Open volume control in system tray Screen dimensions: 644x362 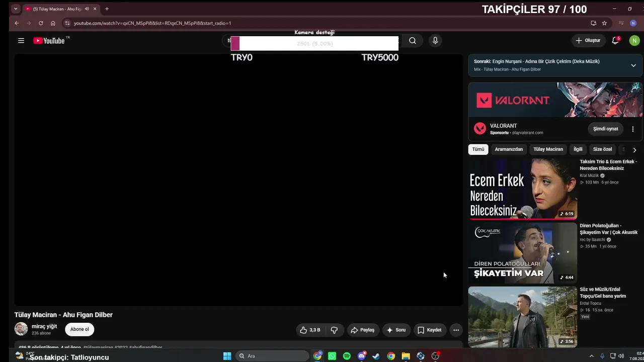pyautogui.click(x=621, y=356)
